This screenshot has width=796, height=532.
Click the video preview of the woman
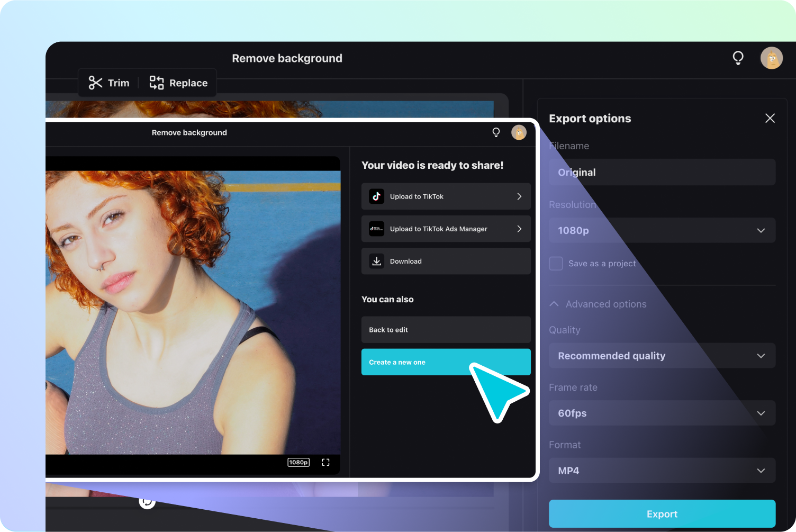[x=193, y=312]
